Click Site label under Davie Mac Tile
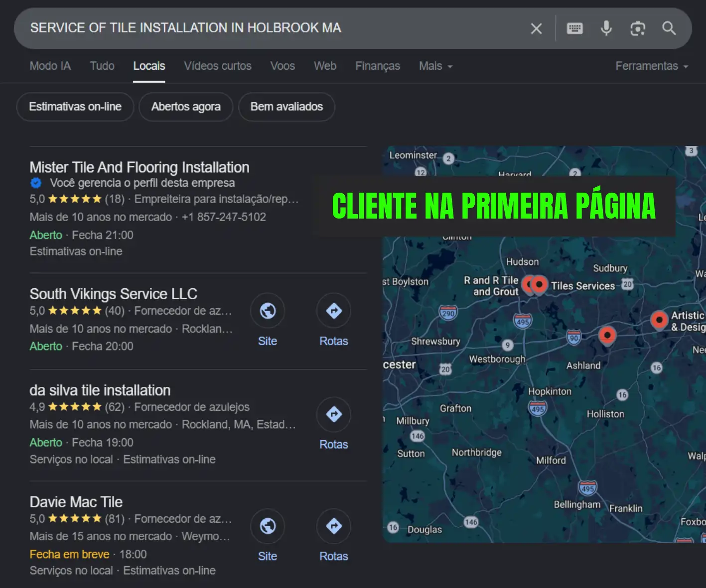Image resolution: width=706 pixels, height=588 pixels. 268,556
